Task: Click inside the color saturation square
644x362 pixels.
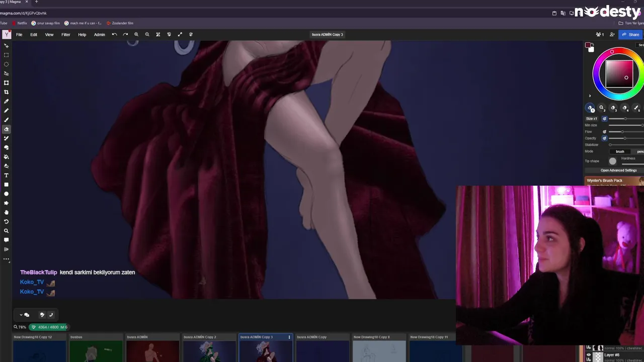Action: click(619, 74)
